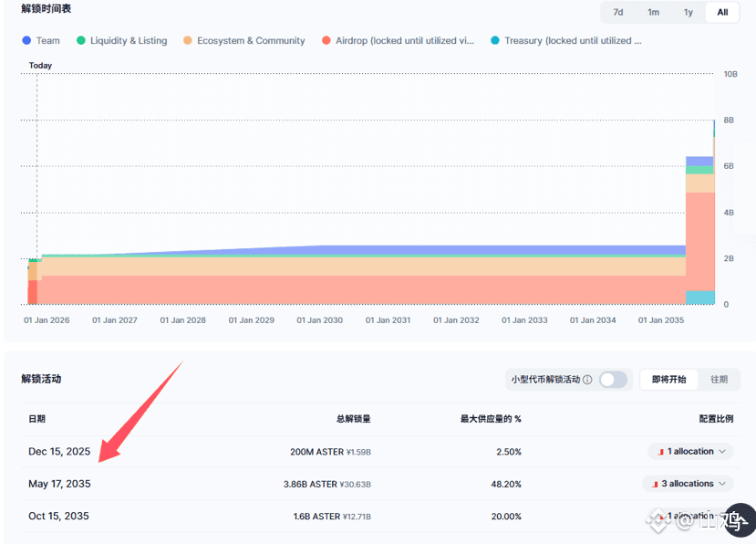This screenshot has height=544, width=756.
Task: Click the 最大供应量的 % column header
Action: coord(491,419)
